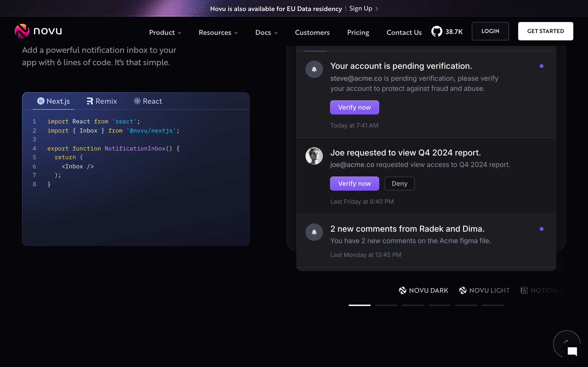Select the Novu Dark theme icon

pyautogui.click(x=402, y=290)
